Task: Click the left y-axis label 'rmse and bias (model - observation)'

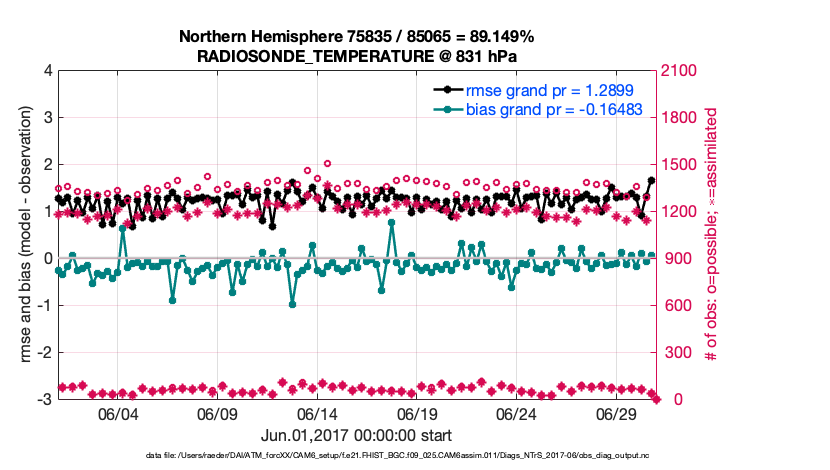Action: pyautogui.click(x=25, y=234)
